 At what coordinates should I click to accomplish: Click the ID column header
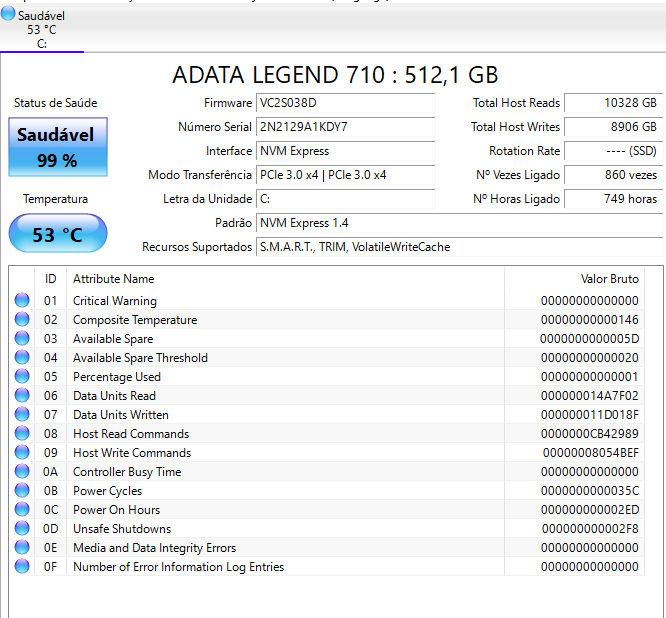[51, 279]
